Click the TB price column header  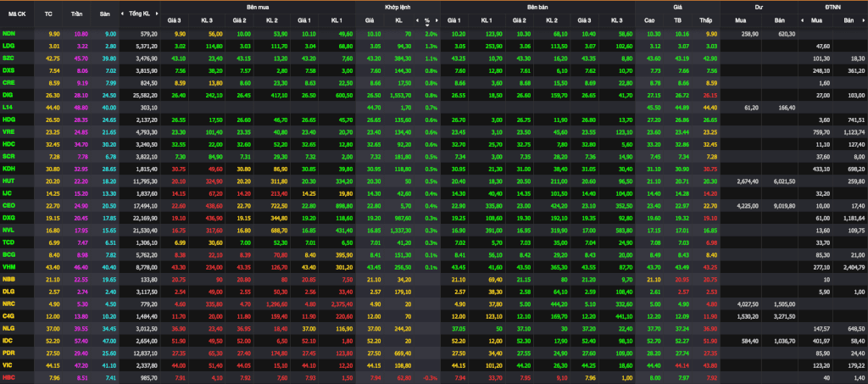[x=677, y=20]
